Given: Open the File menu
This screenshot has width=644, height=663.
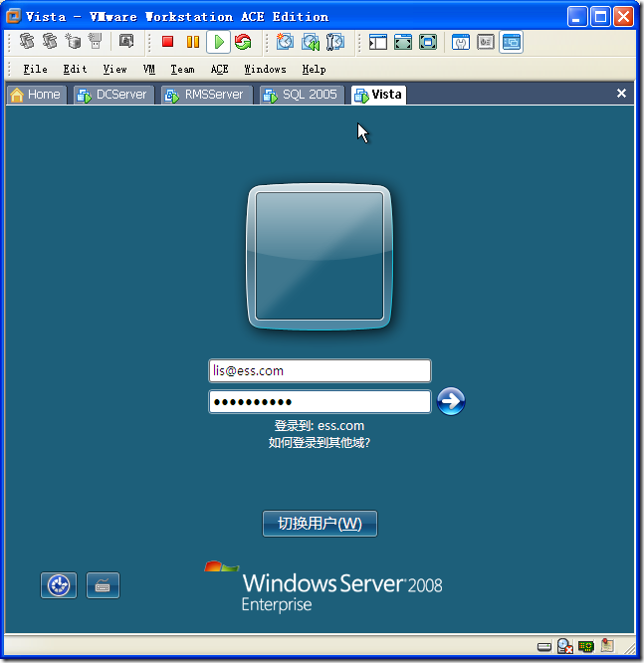Looking at the screenshot, I should click(x=35, y=69).
